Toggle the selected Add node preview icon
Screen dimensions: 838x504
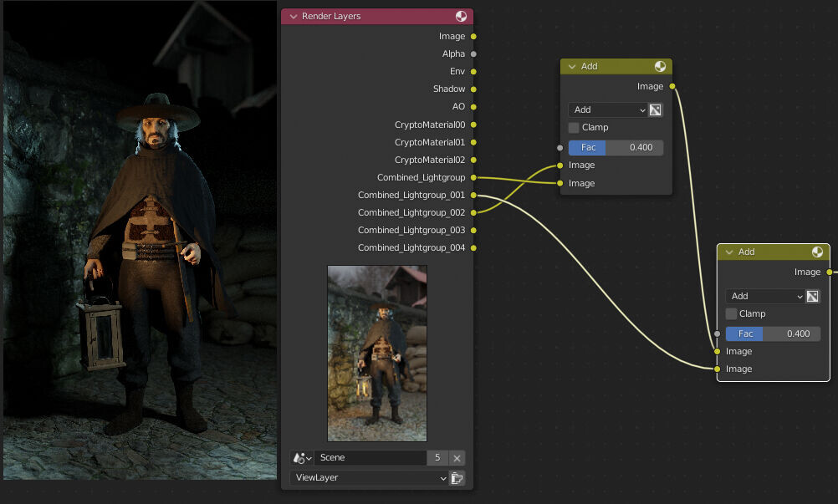coord(817,252)
